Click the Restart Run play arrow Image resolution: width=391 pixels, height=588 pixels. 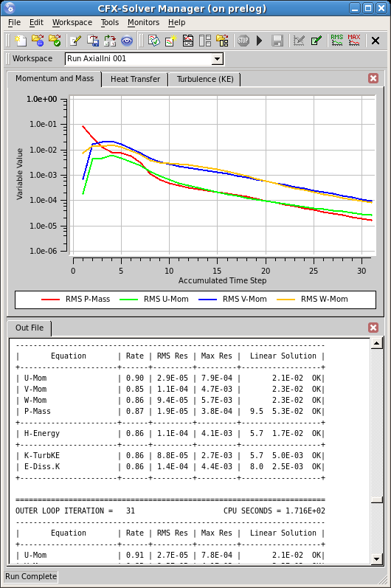(260, 40)
